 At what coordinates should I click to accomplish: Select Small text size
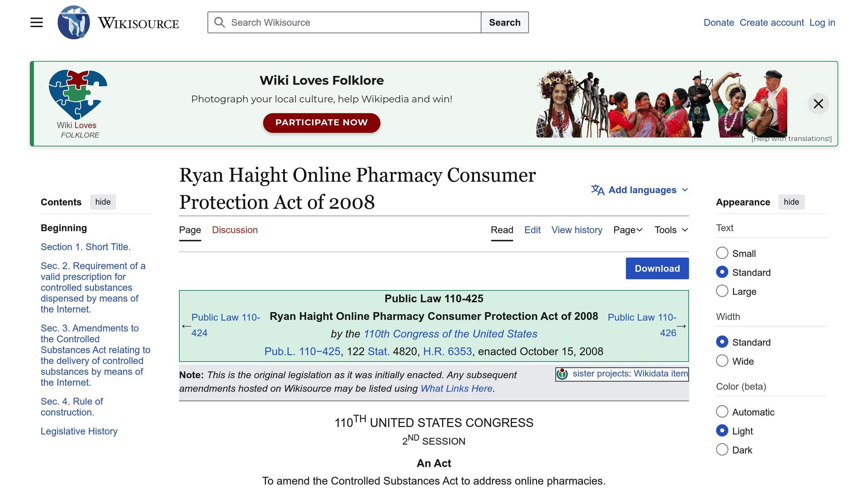pyautogui.click(x=722, y=253)
